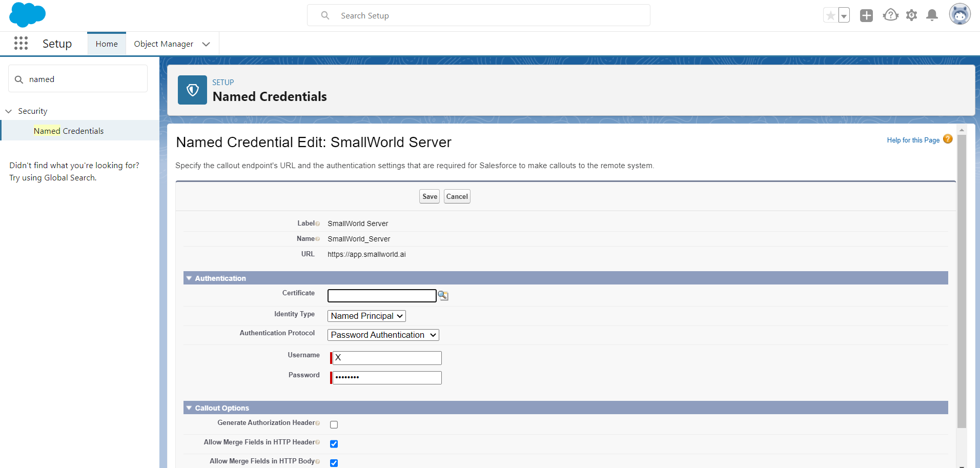Open the Setup gear menu
Viewport: 980px width, 468px height.
tap(911, 15)
